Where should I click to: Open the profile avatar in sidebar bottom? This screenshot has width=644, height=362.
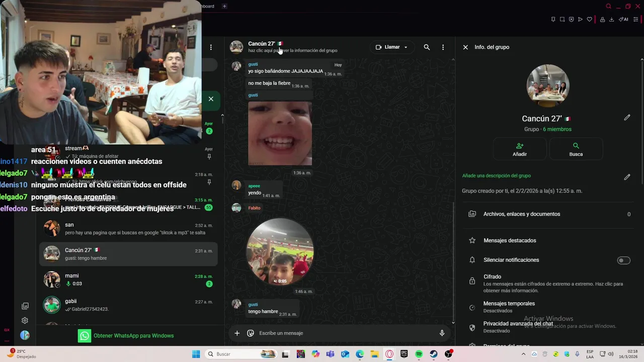click(x=25, y=335)
